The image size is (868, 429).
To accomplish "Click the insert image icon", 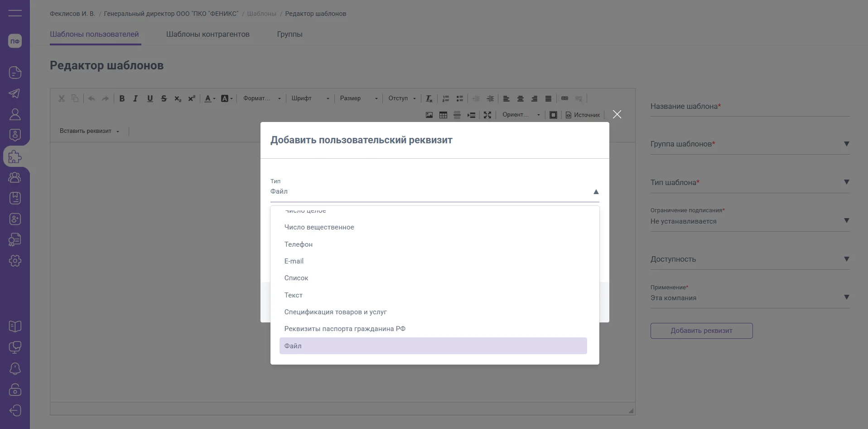I will (x=429, y=115).
